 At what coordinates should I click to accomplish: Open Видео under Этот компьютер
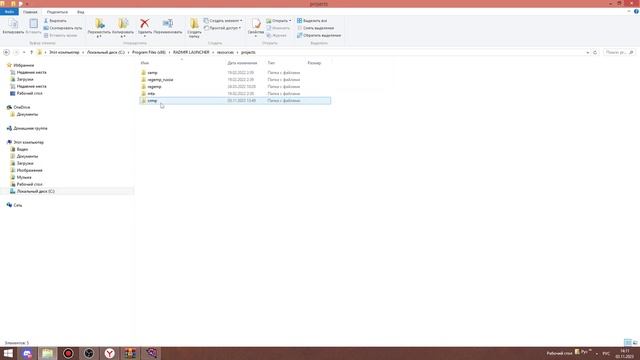click(22, 149)
